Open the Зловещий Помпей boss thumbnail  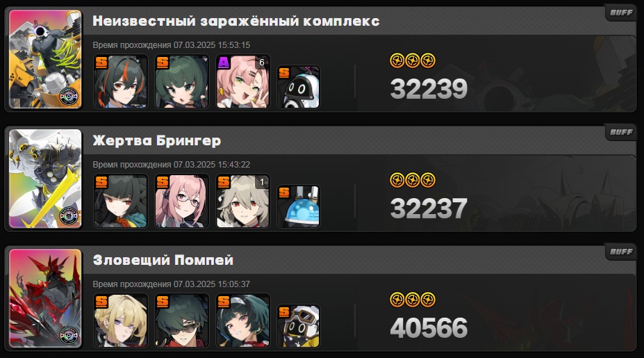tap(46, 298)
